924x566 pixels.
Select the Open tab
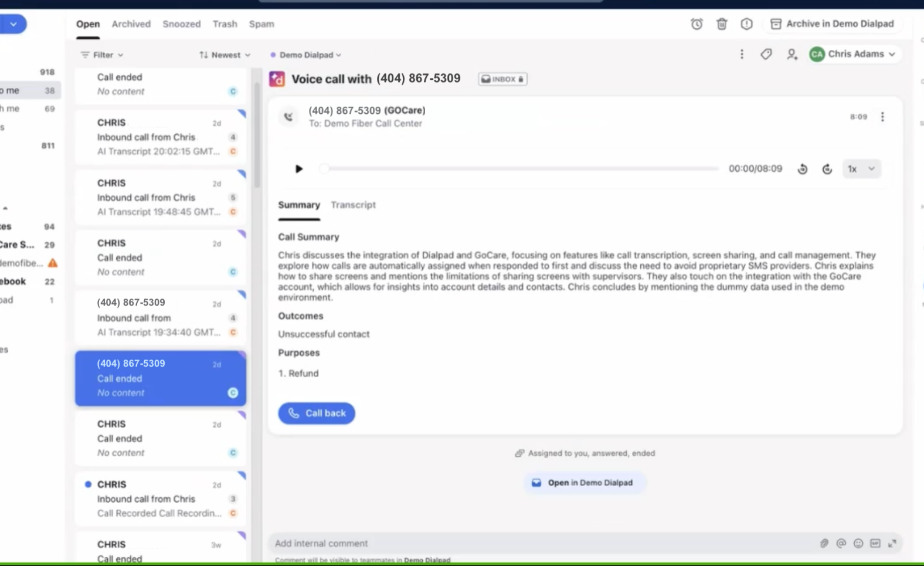(x=88, y=24)
